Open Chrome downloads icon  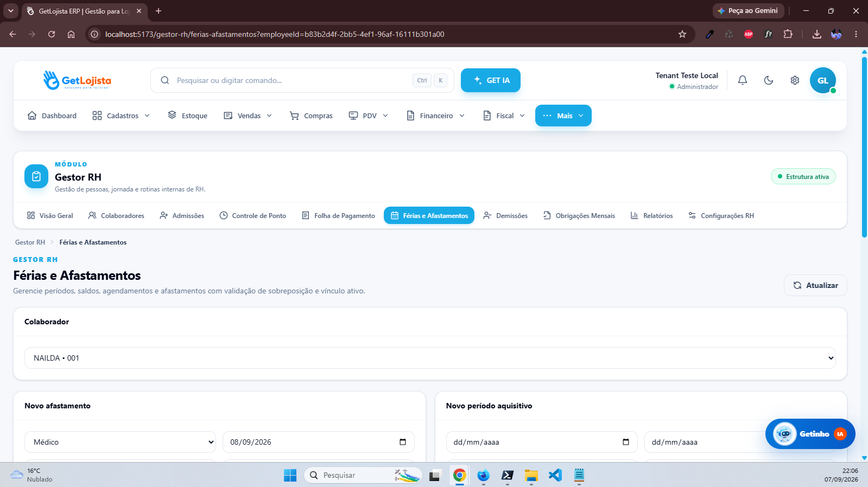click(816, 34)
